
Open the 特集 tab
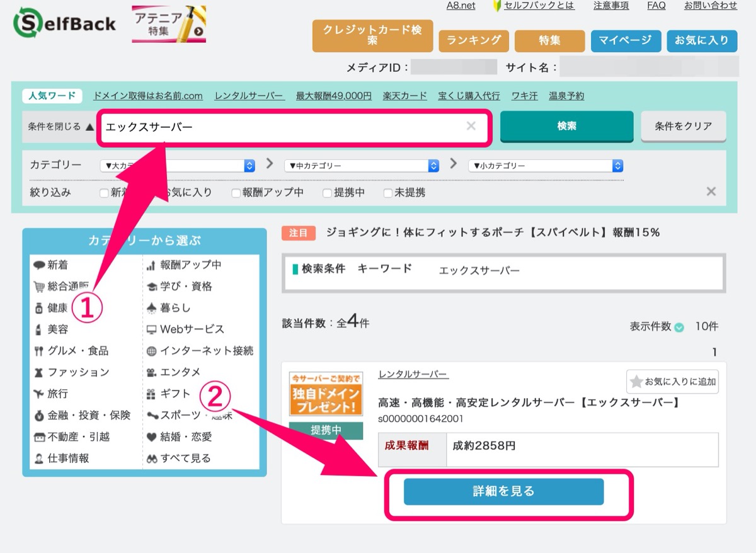click(549, 40)
